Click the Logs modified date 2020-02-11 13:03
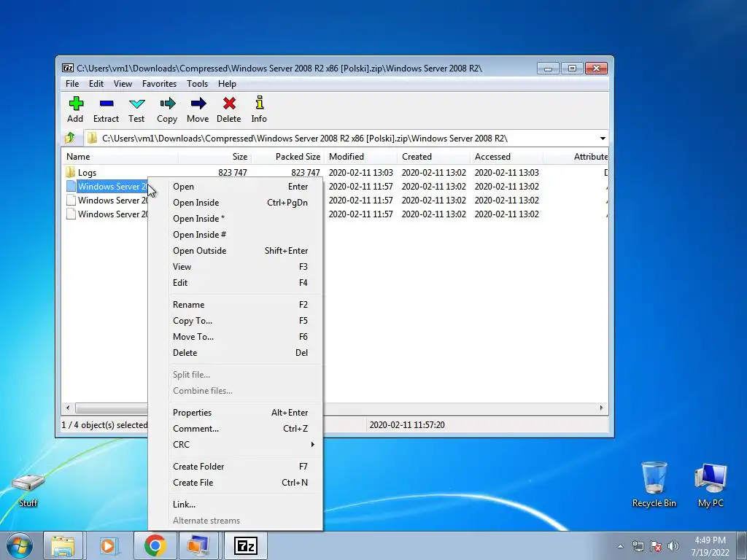Viewport: 747px width, 560px height. tap(360, 172)
